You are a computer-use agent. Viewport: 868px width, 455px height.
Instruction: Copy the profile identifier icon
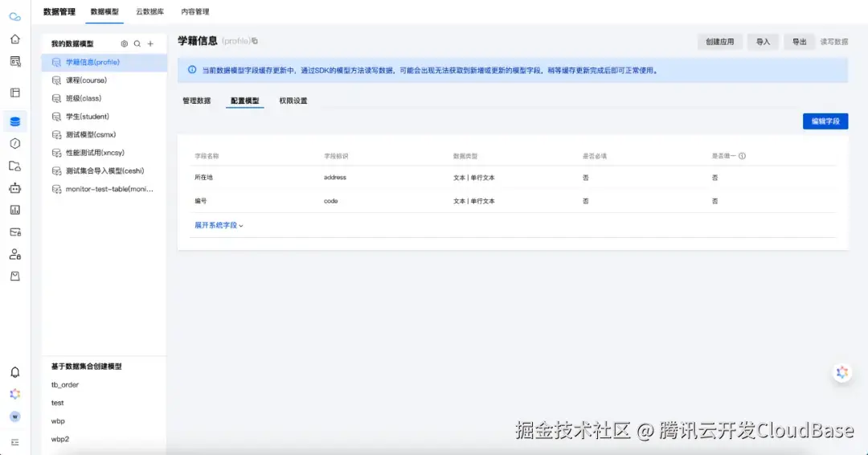click(x=255, y=41)
